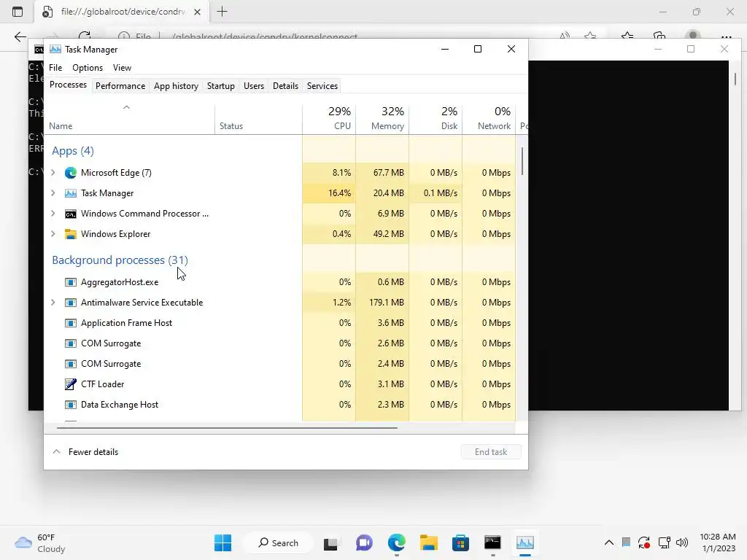This screenshot has height=560, width=747.
Task: Expand the Windows Explorer process entry
Action: (x=53, y=234)
